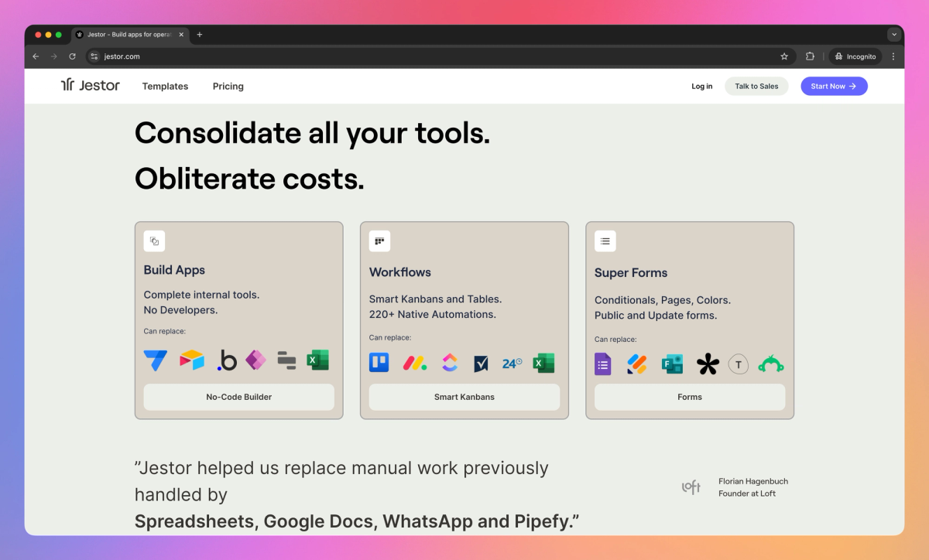Open the Pricing menu item
Viewport: 929px width, 560px height.
[228, 87]
